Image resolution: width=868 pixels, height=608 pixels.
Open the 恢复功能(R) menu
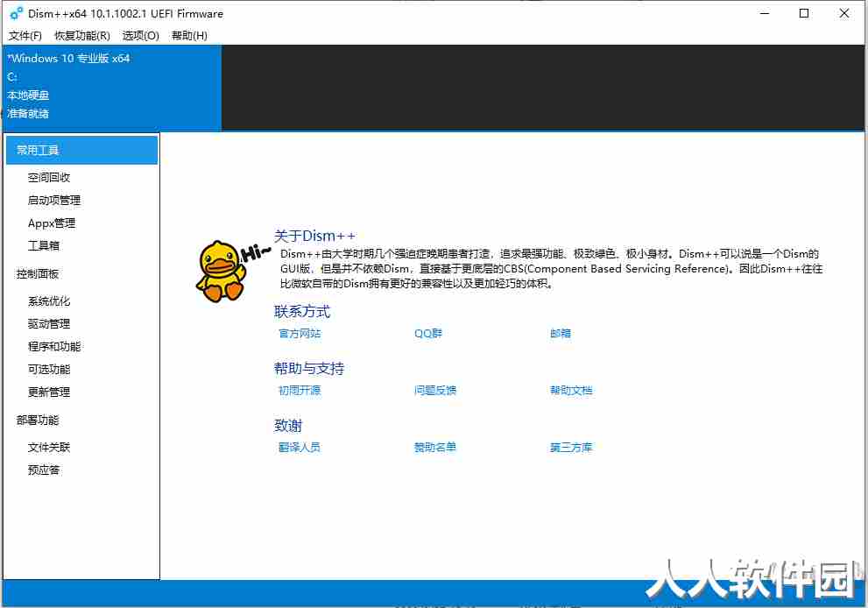82,35
